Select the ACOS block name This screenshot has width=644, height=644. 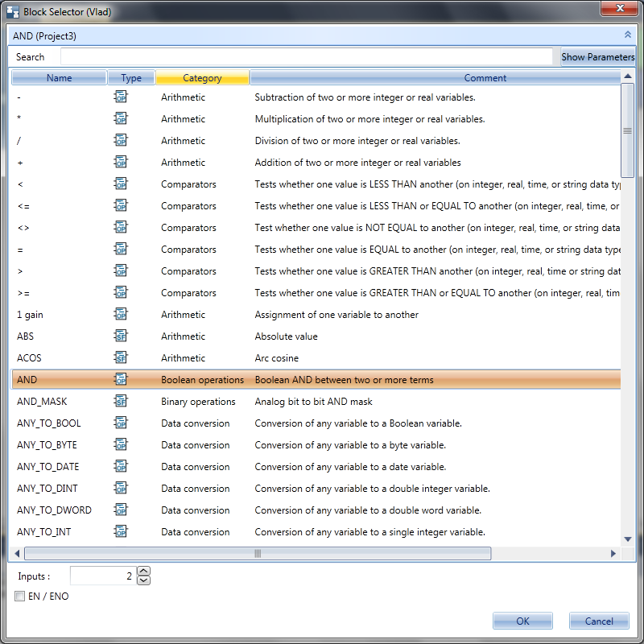click(29, 358)
